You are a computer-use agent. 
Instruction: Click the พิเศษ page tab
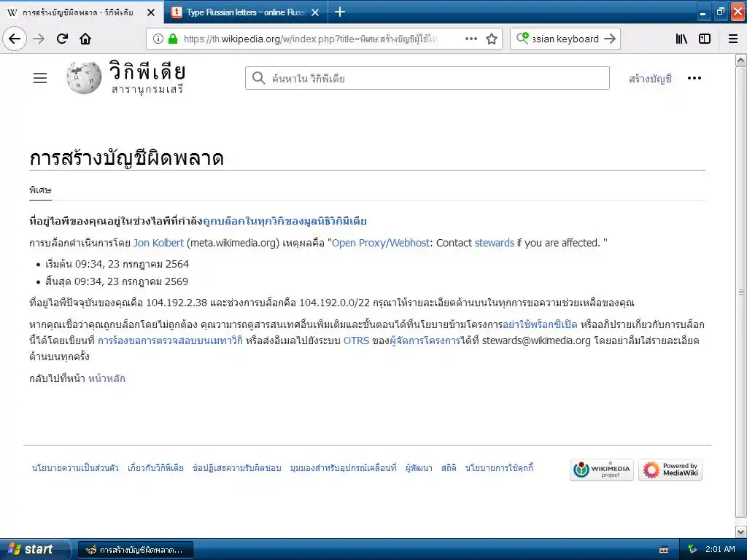[x=40, y=190]
